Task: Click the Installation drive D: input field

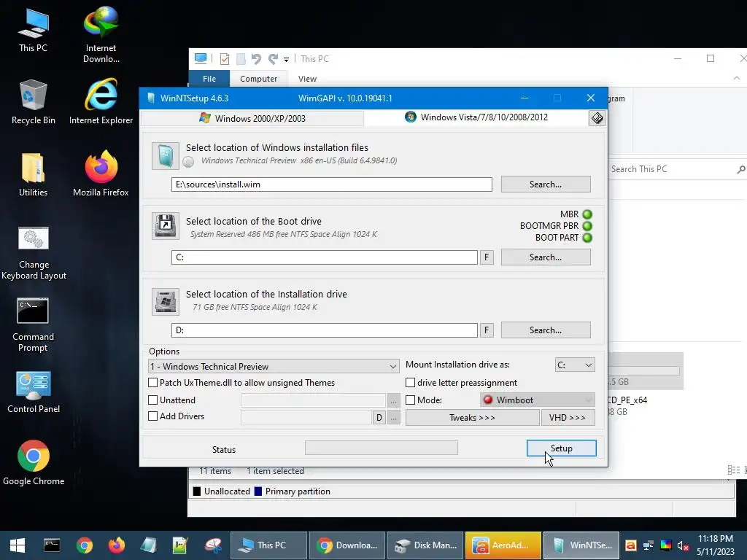Action: click(325, 330)
